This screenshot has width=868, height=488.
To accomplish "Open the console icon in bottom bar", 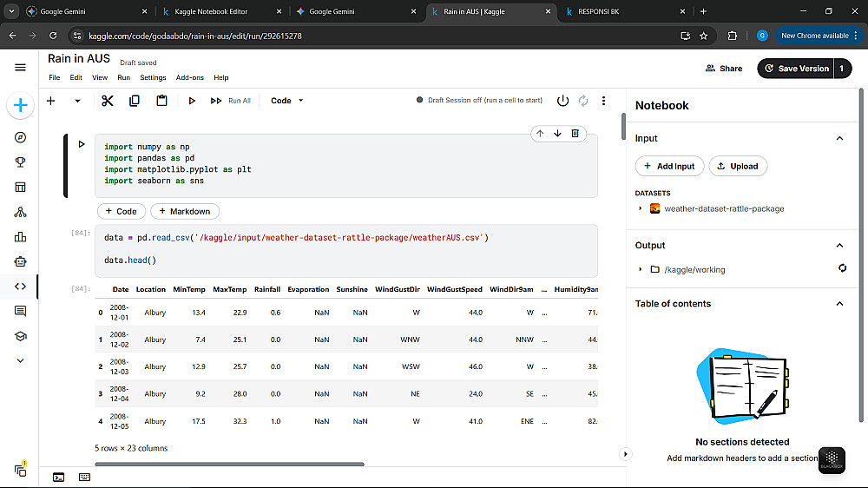I will pos(58,477).
